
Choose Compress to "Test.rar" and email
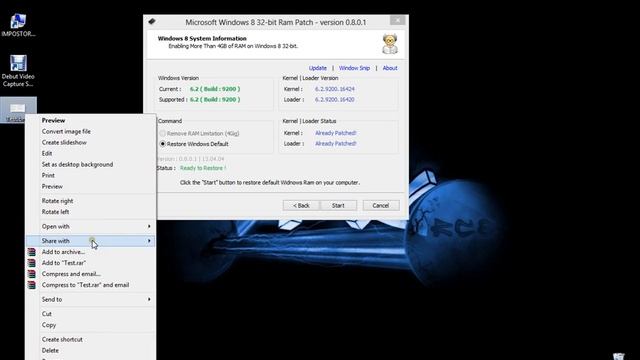click(85, 285)
